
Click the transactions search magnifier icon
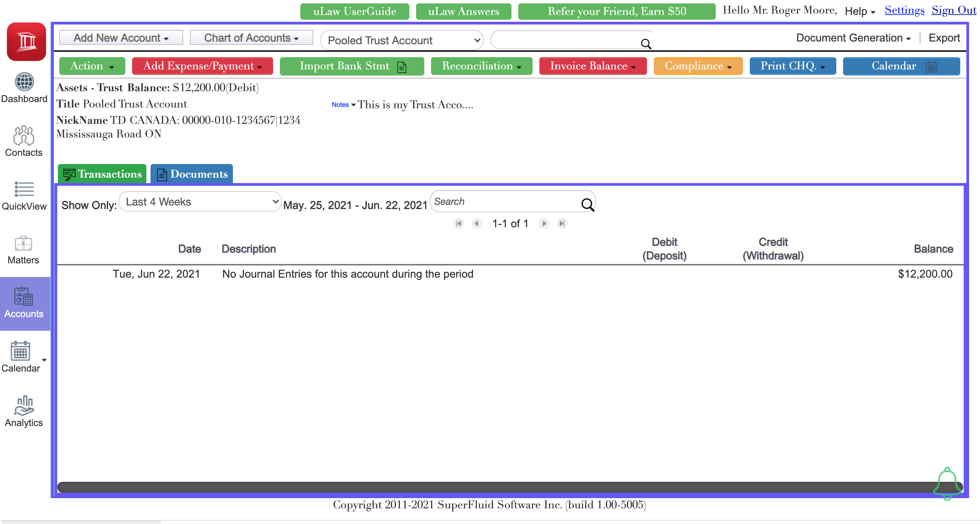click(587, 204)
